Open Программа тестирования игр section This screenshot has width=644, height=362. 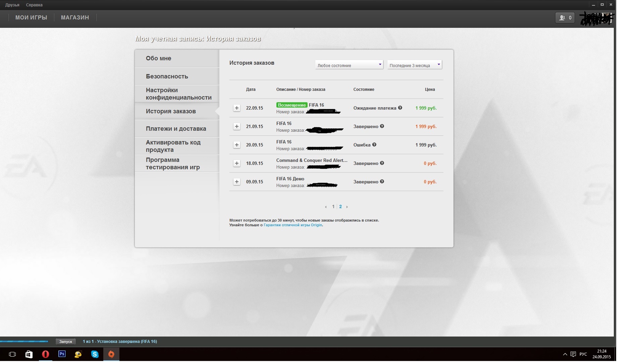coord(177,164)
